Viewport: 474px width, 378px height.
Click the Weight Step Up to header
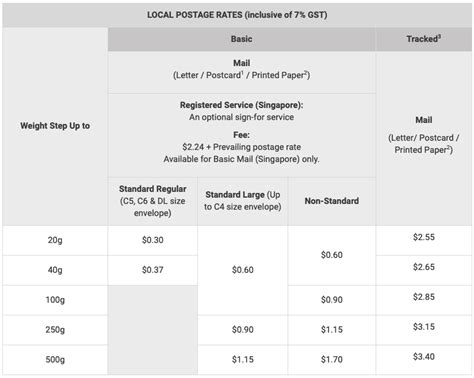(x=55, y=126)
